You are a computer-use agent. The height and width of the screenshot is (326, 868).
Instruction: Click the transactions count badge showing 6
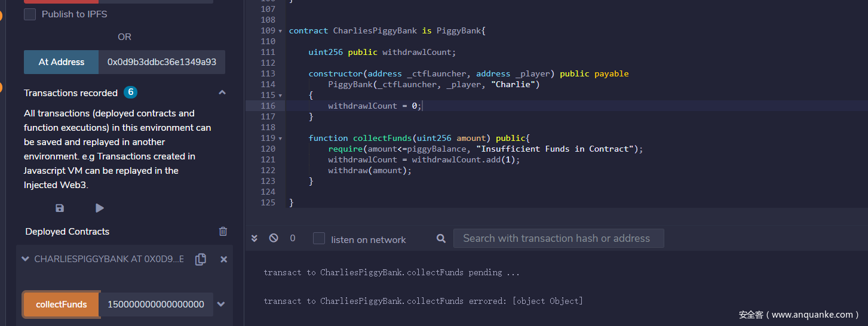click(130, 93)
